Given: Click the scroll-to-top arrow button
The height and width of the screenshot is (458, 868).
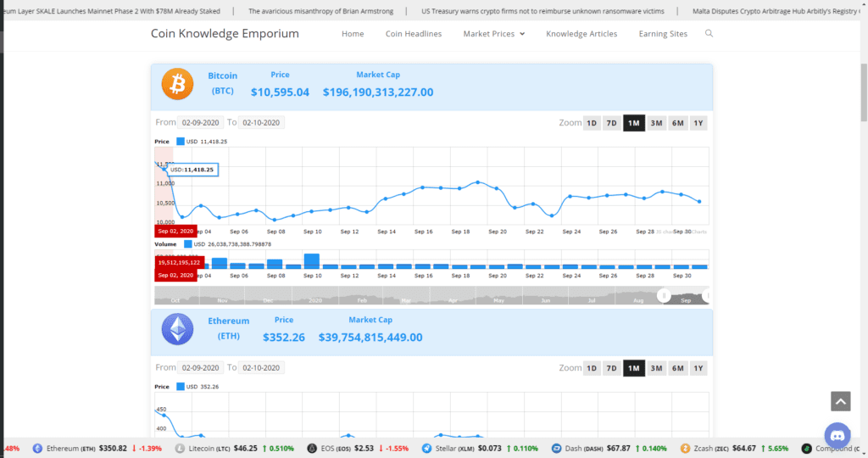Looking at the screenshot, I should pos(840,401).
